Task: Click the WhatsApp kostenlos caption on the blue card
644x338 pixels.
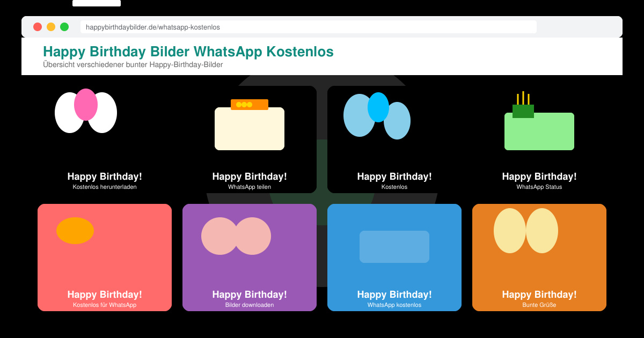Action: pos(394,305)
